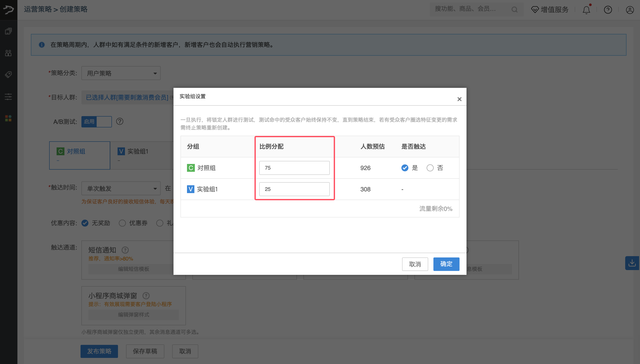Select 否 radio for 对照组 触达
Viewport: 640px width, 364px height.
tap(430, 168)
